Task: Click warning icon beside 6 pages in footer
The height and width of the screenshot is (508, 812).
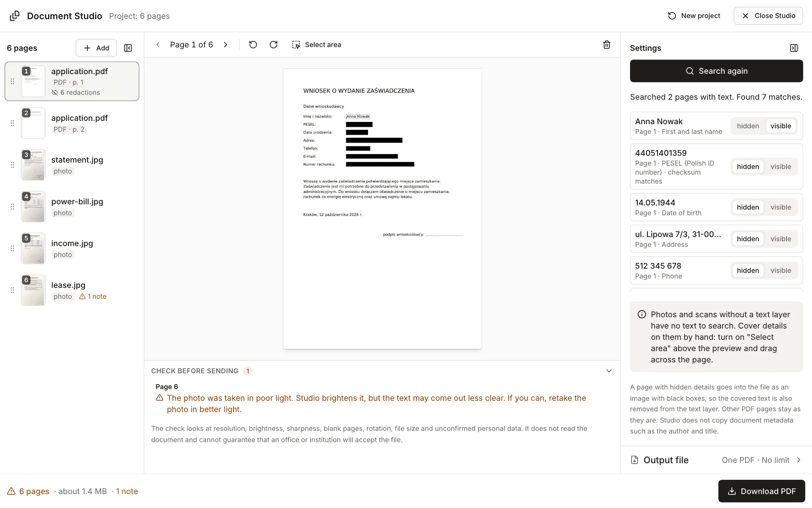Action: click(x=11, y=491)
